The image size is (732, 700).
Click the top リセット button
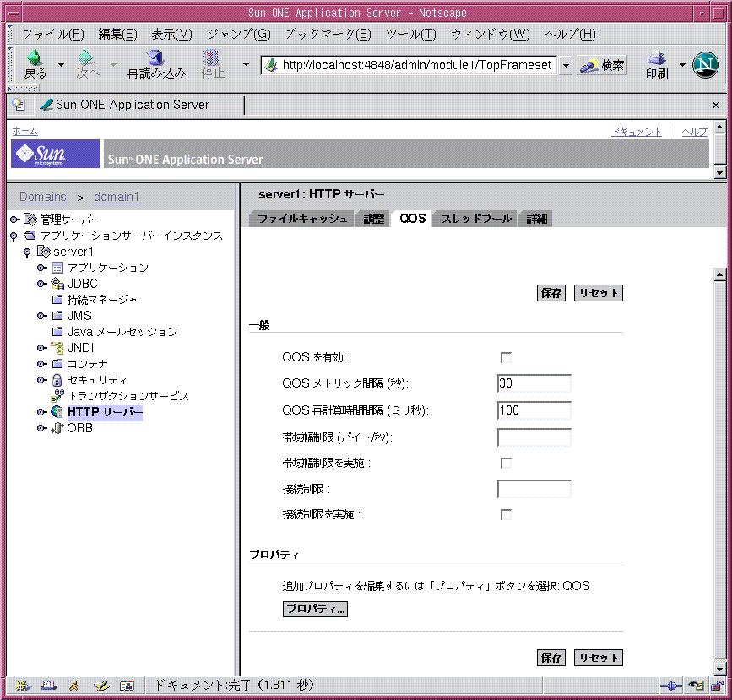(x=598, y=293)
